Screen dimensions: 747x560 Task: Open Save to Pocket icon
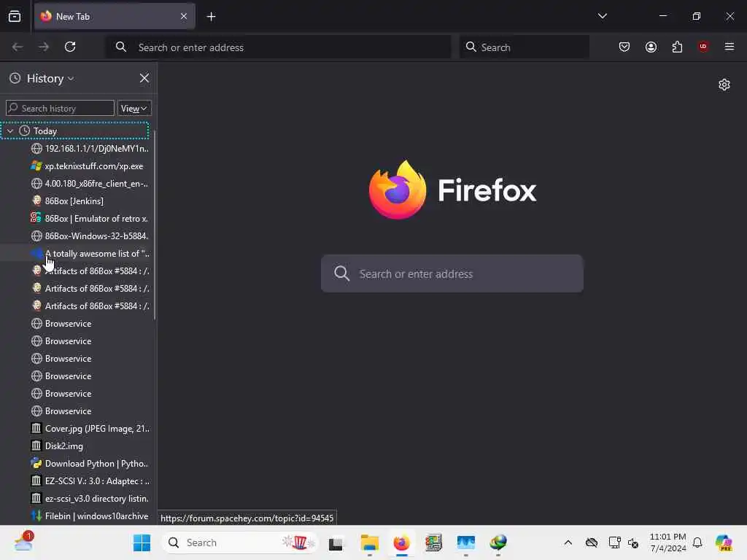pyautogui.click(x=624, y=47)
